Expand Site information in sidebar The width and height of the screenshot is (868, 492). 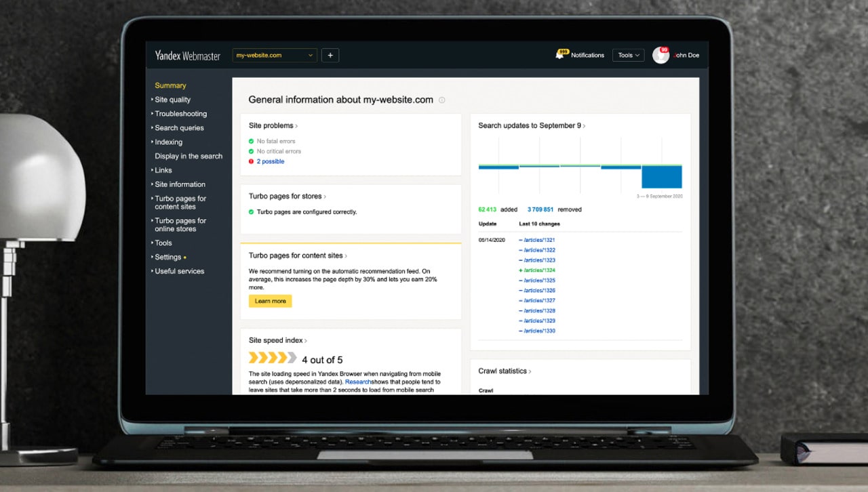pyautogui.click(x=180, y=184)
